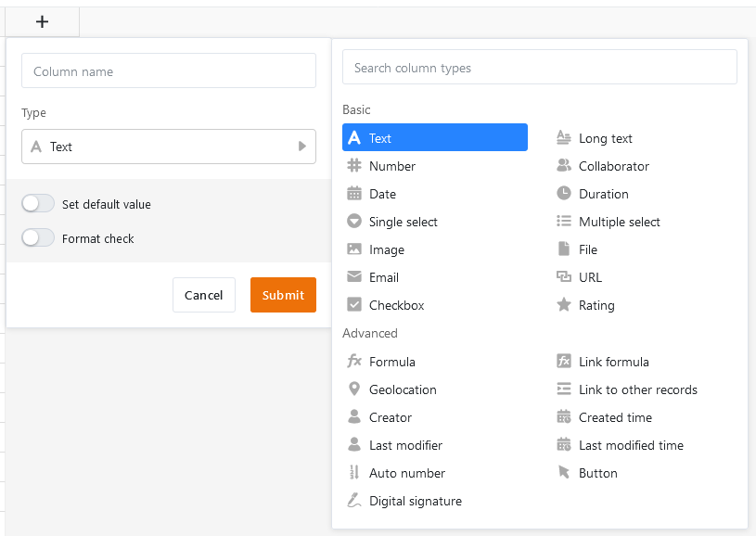756x536 pixels.
Task: Enable the Set default value toggle
Action: [38, 204]
